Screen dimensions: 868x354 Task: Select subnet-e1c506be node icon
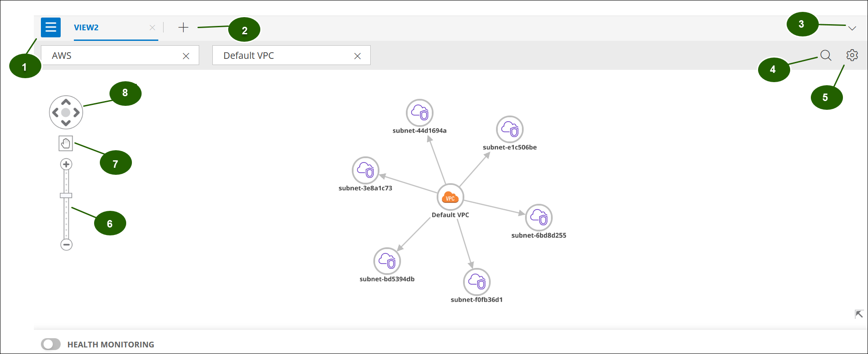[510, 129]
